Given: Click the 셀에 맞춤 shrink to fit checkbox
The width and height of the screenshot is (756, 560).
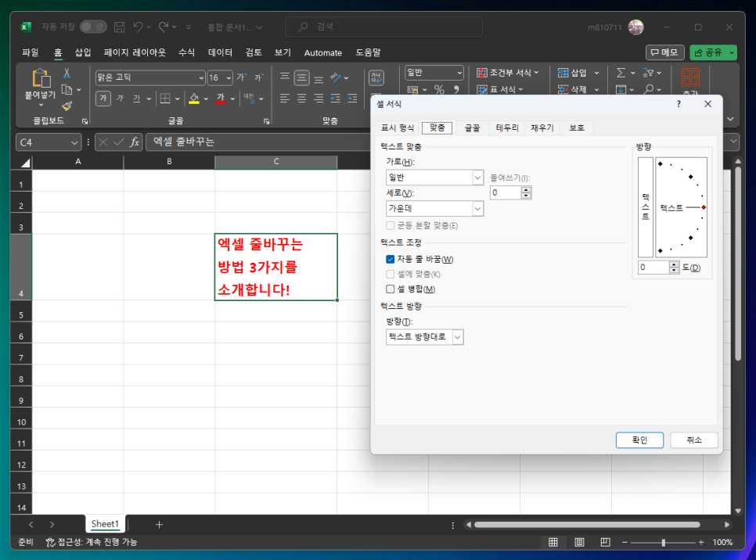Looking at the screenshot, I should tap(391, 275).
